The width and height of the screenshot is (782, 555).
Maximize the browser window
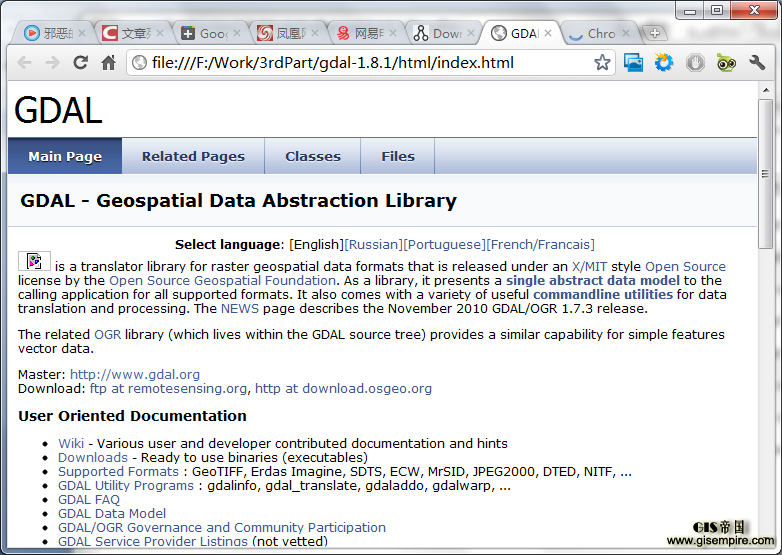[717, 11]
